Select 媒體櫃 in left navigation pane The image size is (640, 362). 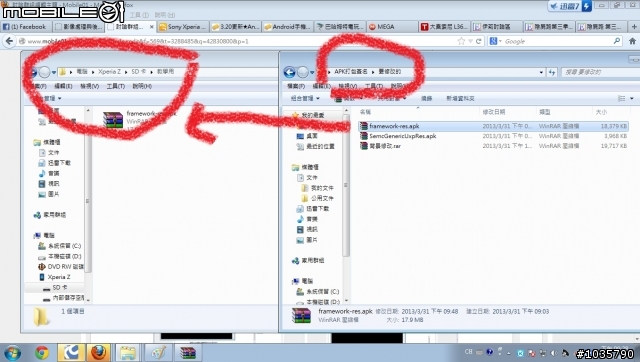52,142
